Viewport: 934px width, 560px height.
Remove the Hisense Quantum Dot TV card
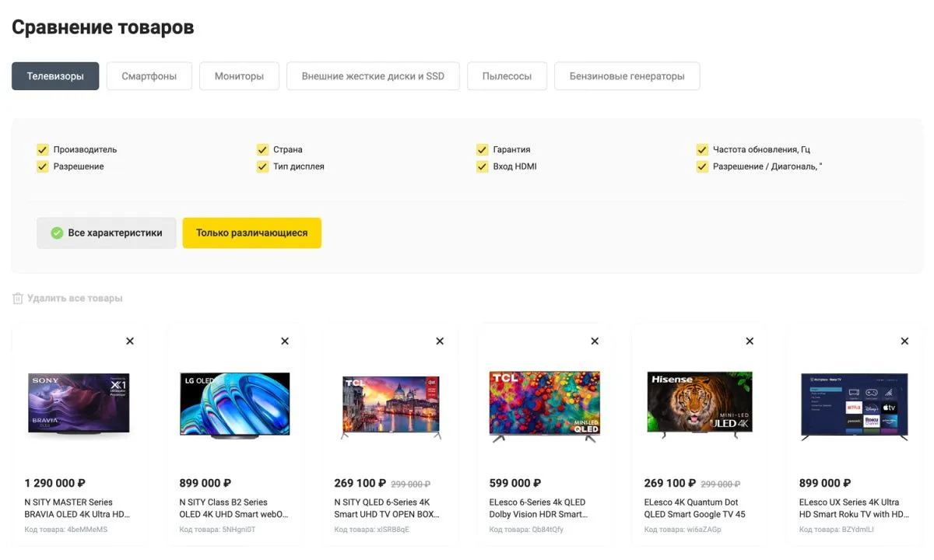[x=750, y=341]
